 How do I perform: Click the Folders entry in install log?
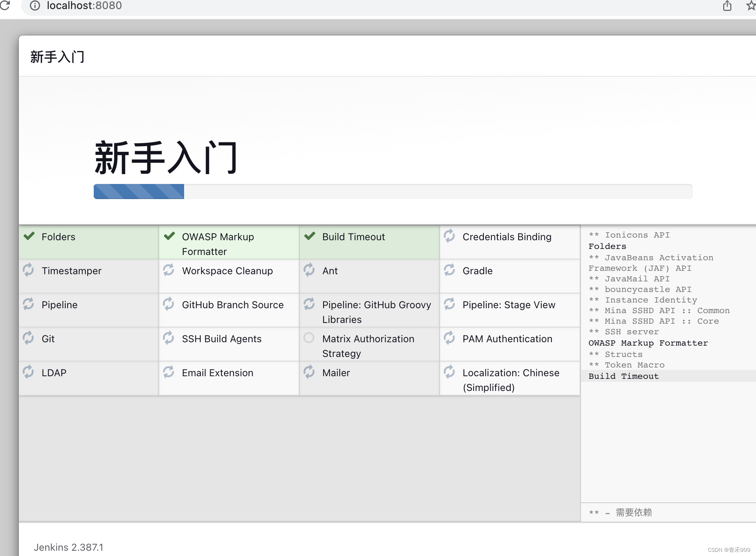pos(607,246)
